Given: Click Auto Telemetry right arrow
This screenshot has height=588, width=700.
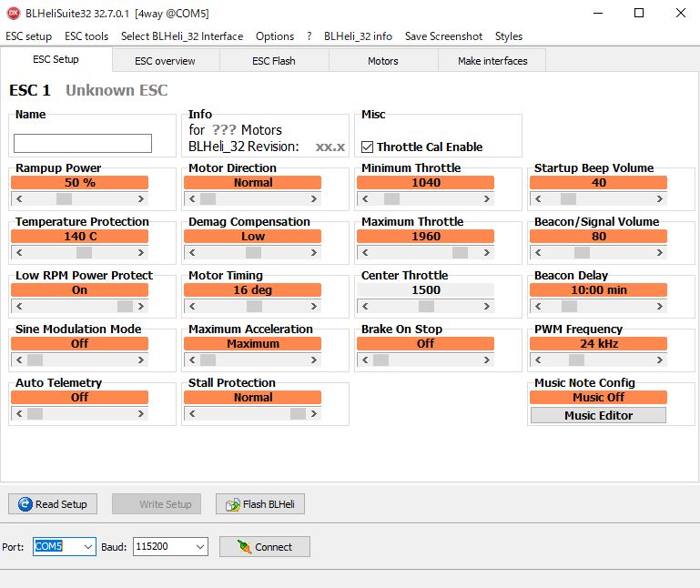Looking at the screenshot, I should click(140, 413).
